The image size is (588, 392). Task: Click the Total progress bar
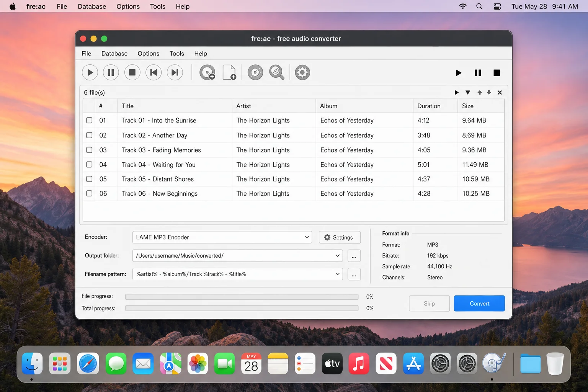pyautogui.click(x=242, y=308)
